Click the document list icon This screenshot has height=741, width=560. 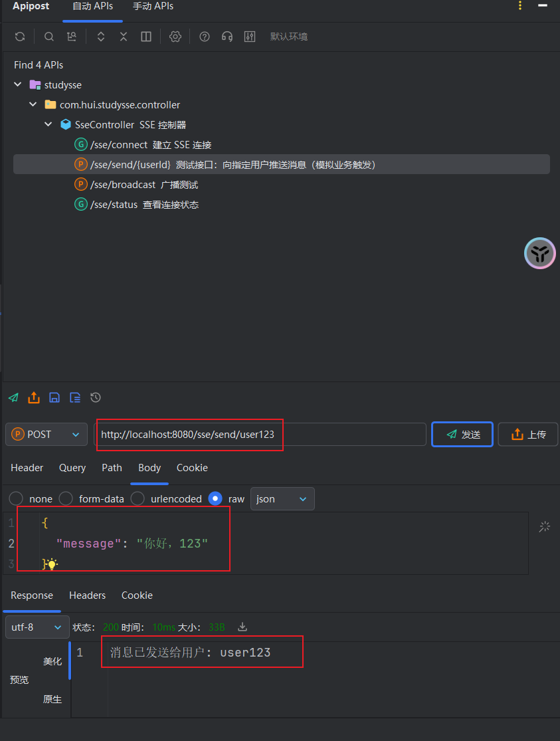tap(75, 397)
